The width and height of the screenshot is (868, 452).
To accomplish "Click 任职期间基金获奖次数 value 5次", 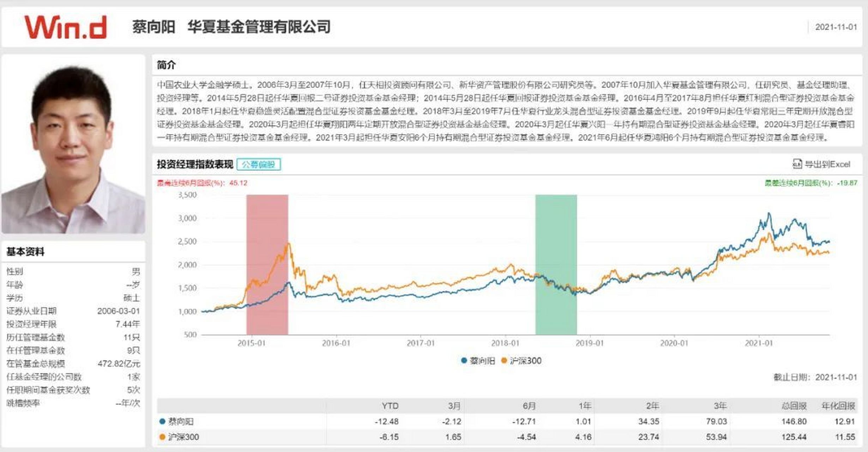I will (x=134, y=390).
